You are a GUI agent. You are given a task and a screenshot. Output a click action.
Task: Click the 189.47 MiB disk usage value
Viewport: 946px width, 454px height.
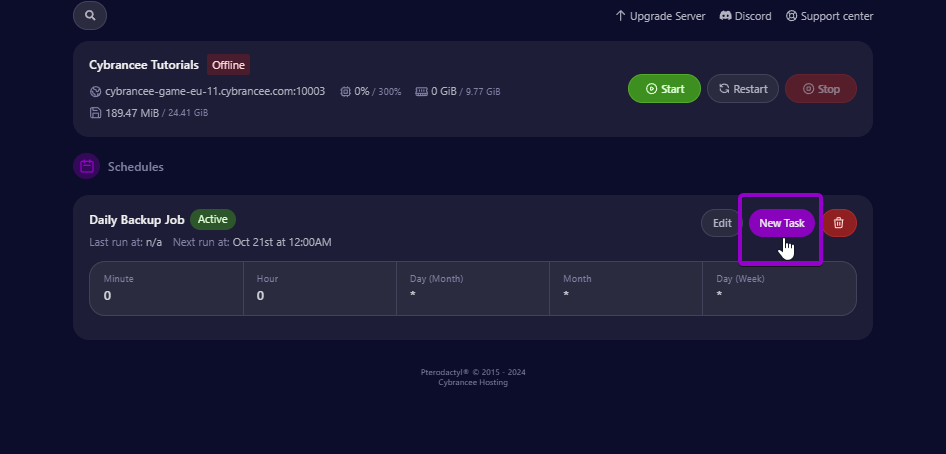132,113
